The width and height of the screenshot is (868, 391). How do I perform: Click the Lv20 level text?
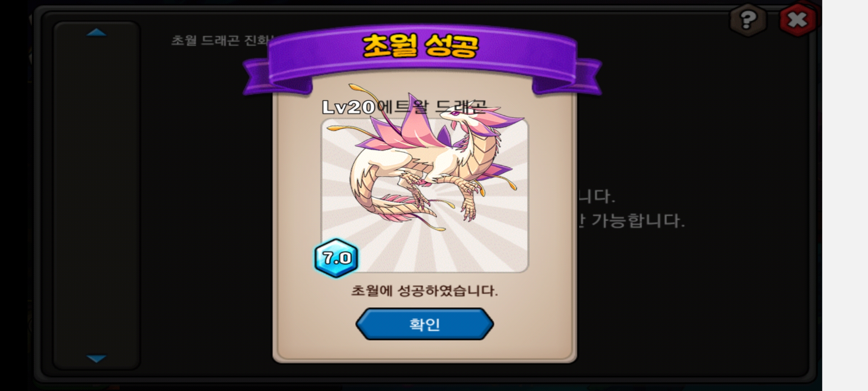348,107
